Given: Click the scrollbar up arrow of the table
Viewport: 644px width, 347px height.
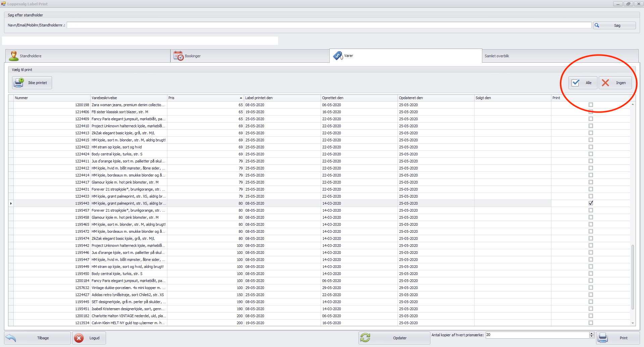Looking at the screenshot, I should (633, 105).
